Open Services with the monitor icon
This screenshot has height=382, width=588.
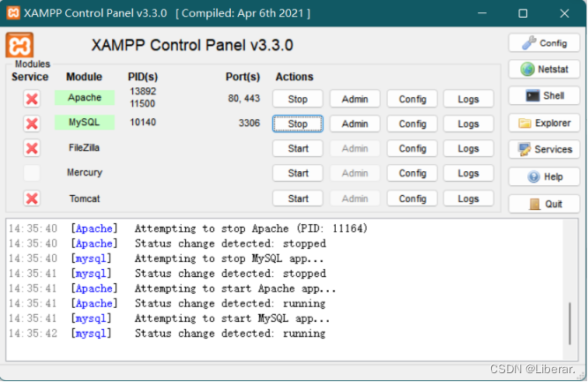point(544,149)
